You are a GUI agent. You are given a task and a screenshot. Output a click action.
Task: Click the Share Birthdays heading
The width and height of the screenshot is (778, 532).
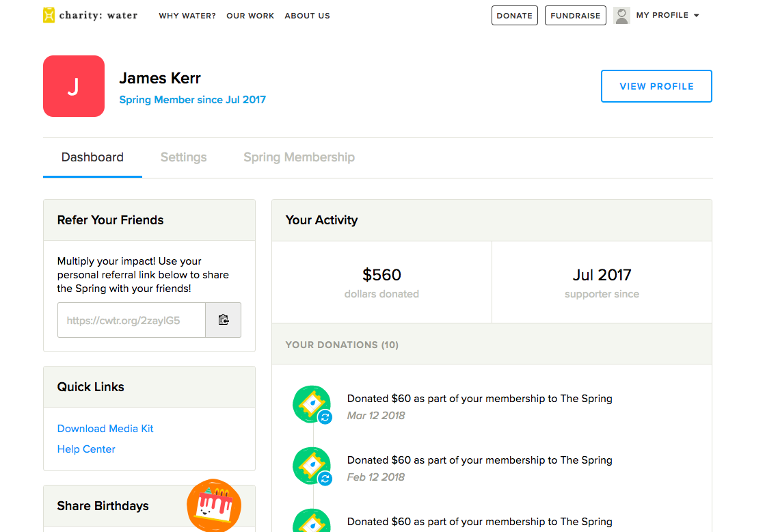[x=103, y=506]
